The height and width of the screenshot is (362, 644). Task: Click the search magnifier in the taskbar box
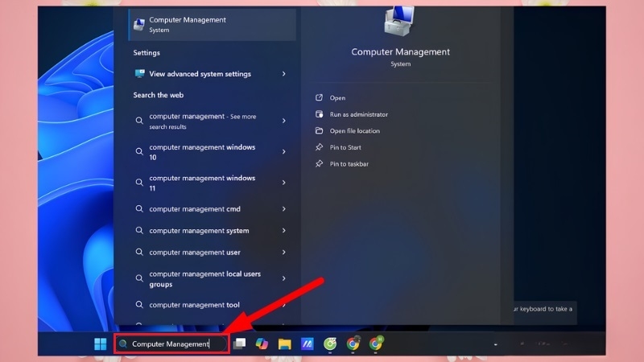(x=123, y=344)
